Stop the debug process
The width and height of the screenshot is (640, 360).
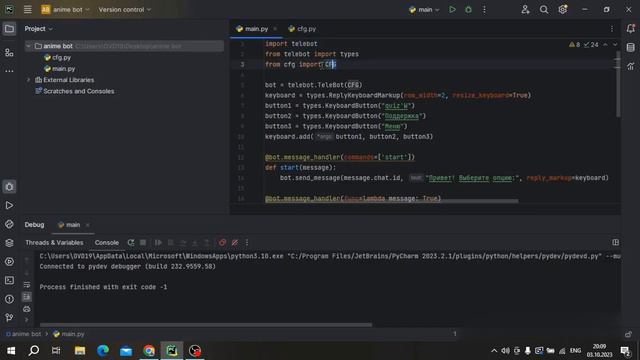[143, 242]
